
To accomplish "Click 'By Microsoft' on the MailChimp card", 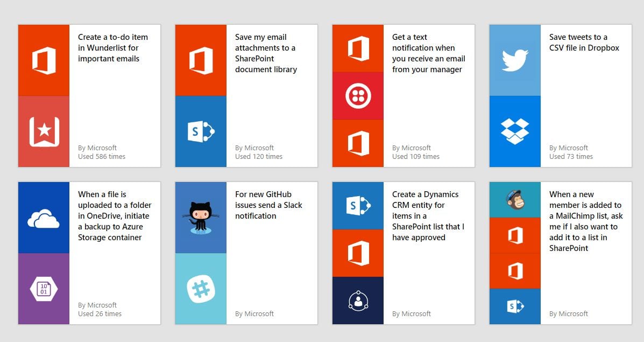I will pos(569,314).
